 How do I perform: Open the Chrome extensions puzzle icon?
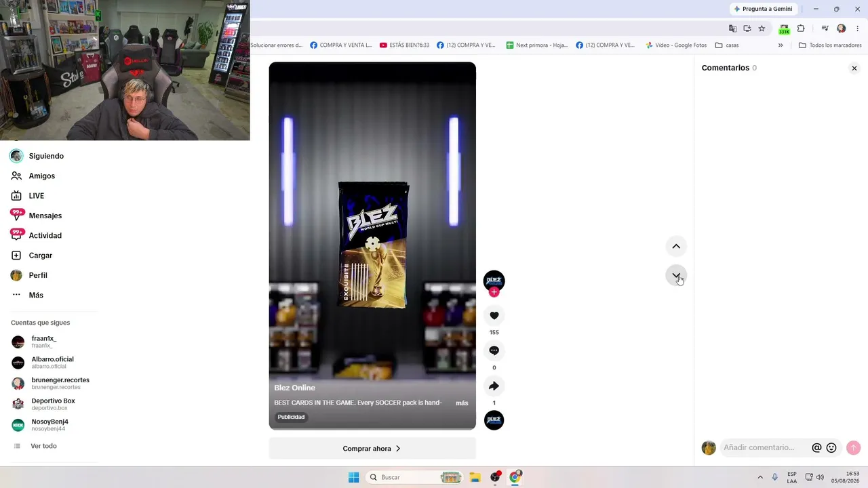click(x=801, y=28)
